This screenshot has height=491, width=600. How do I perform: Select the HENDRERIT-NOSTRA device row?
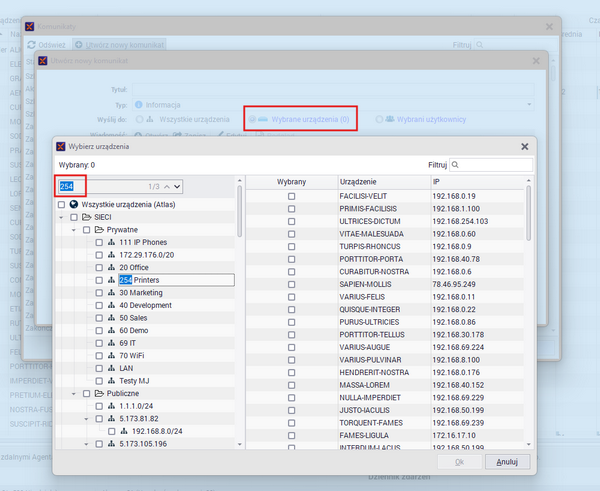385,372
